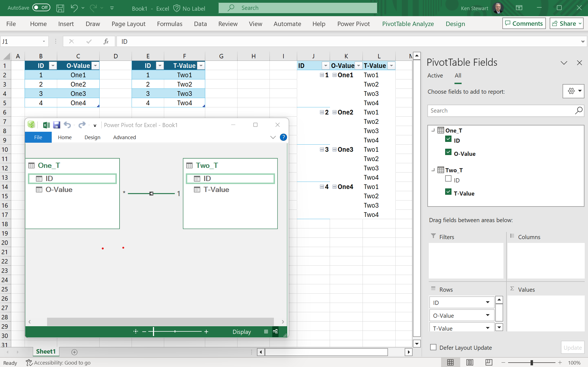Open the O-Value dropdown in Rows area
Screen dimensions: 588x367
click(x=487, y=315)
